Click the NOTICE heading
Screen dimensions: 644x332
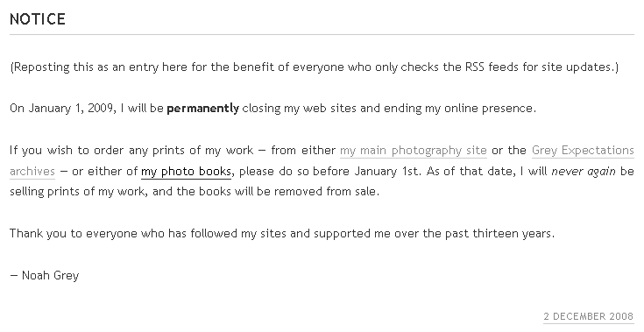click(x=38, y=19)
